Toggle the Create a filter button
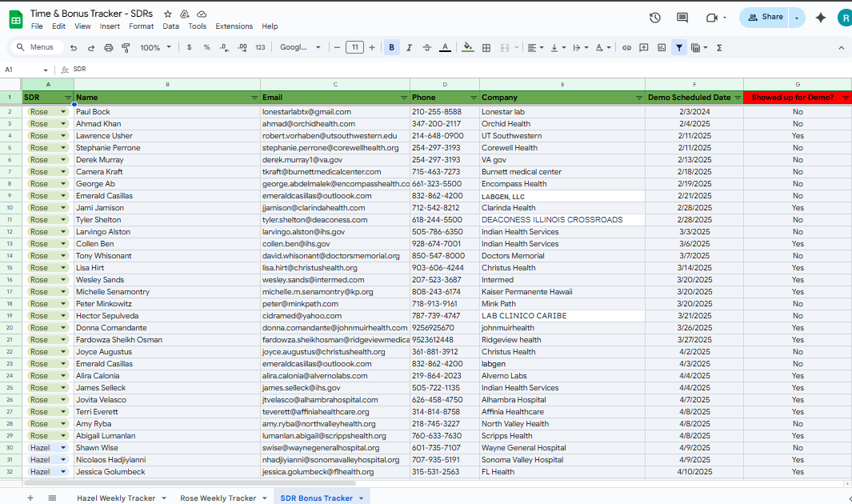 (679, 48)
